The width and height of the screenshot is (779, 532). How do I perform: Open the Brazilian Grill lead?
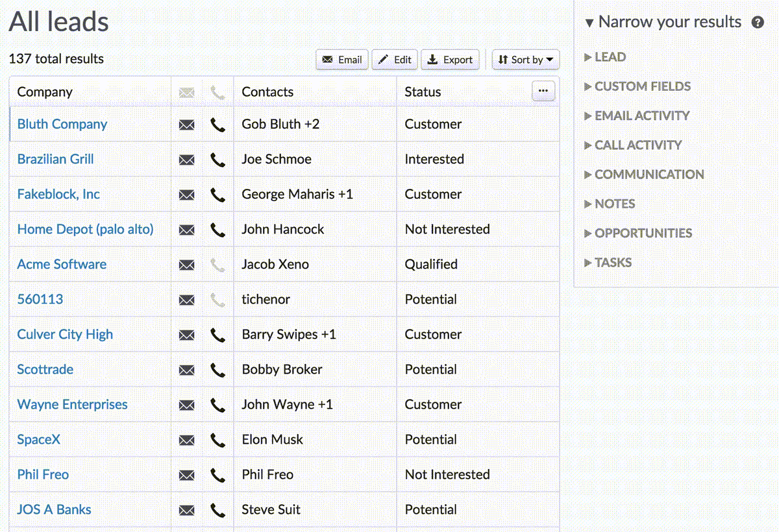point(55,159)
